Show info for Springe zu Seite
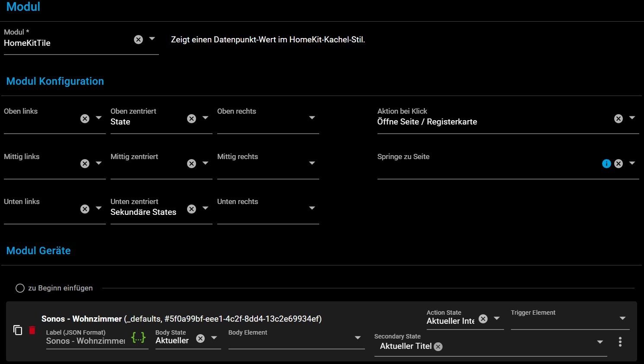Viewport: 644px width, 364px height. coord(606,163)
